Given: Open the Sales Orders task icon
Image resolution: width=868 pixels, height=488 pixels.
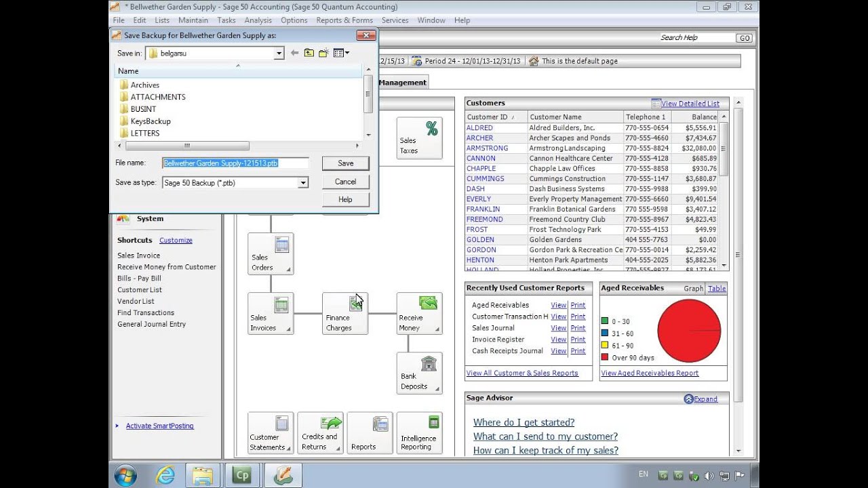Looking at the screenshot, I should tap(271, 254).
